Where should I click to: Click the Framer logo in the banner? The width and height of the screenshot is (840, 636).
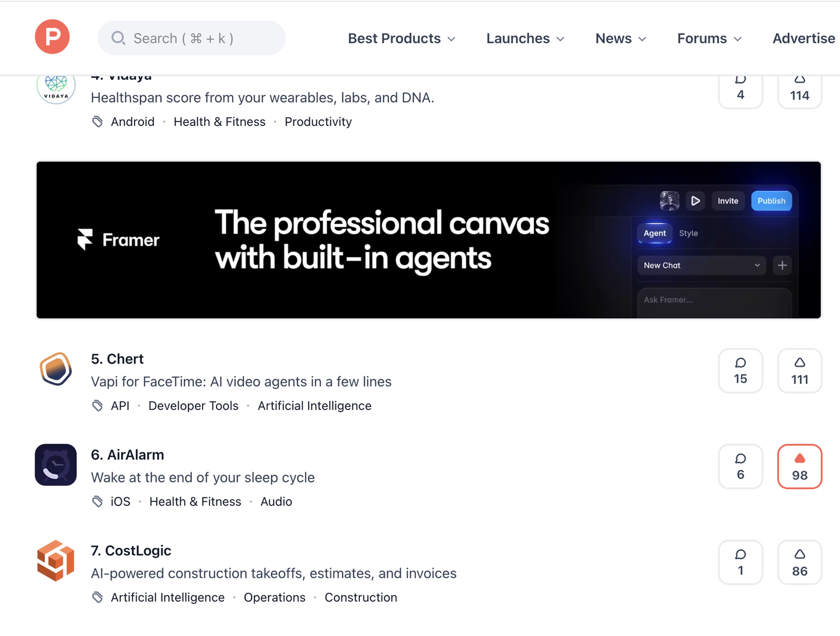tap(118, 240)
